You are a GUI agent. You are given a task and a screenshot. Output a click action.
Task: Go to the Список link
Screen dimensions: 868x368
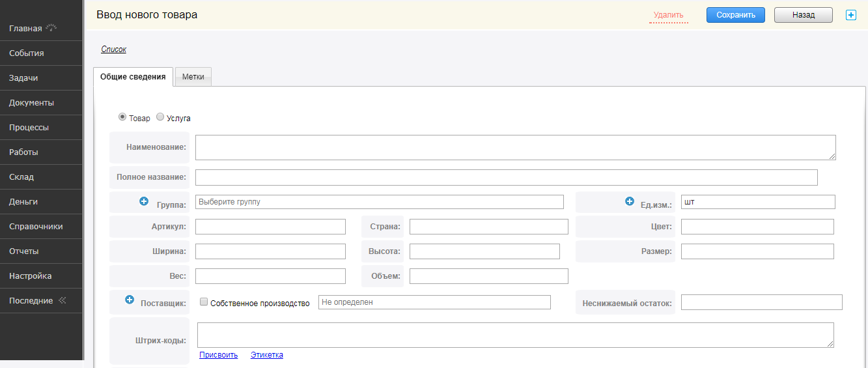113,49
